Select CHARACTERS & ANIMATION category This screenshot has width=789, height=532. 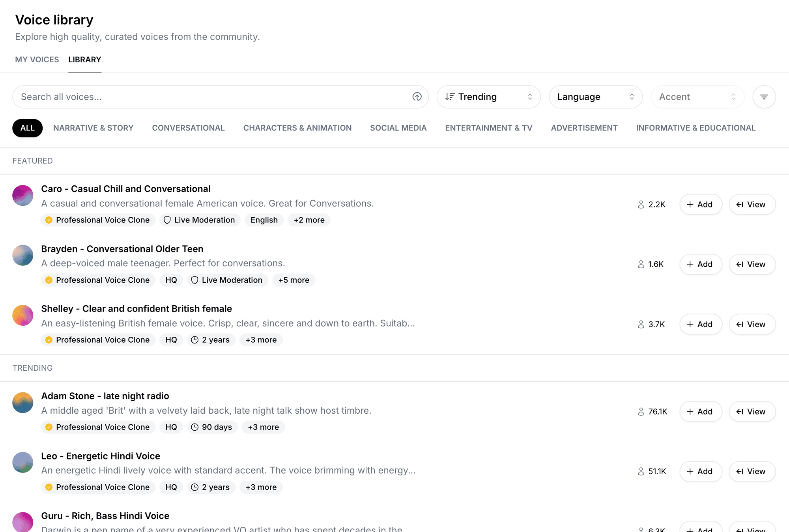click(x=297, y=128)
